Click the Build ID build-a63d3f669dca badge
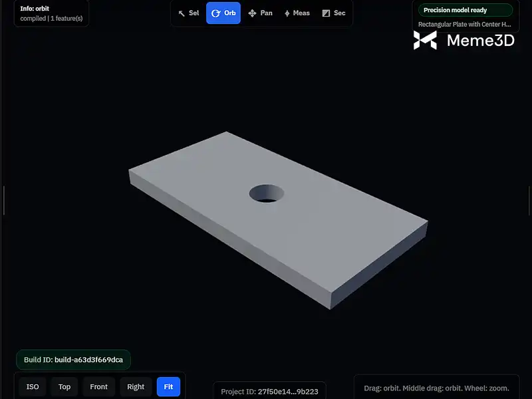Viewport: 532px width, 399px height. [x=73, y=360]
